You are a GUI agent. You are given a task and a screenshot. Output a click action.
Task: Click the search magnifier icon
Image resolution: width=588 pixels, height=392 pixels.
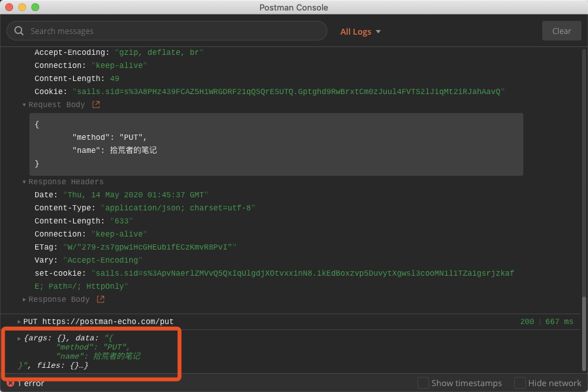[19, 31]
